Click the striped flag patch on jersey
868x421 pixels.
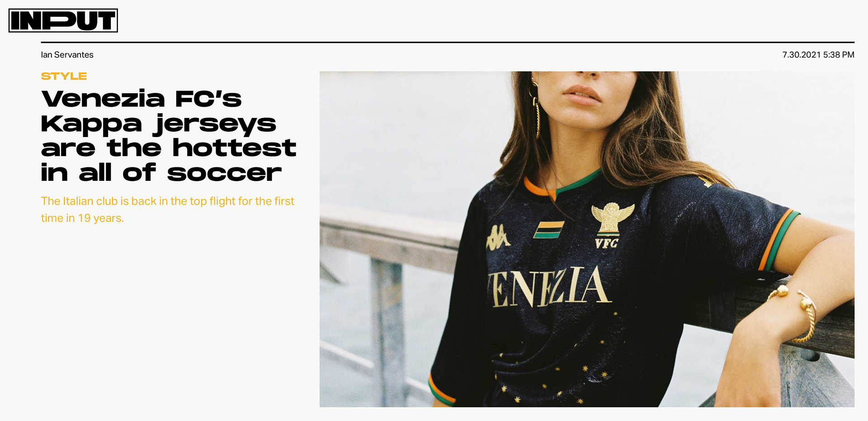coord(548,229)
